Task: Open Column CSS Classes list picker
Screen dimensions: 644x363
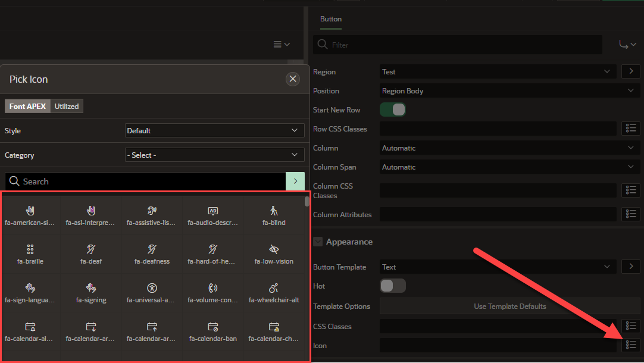Action: (631, 190)
